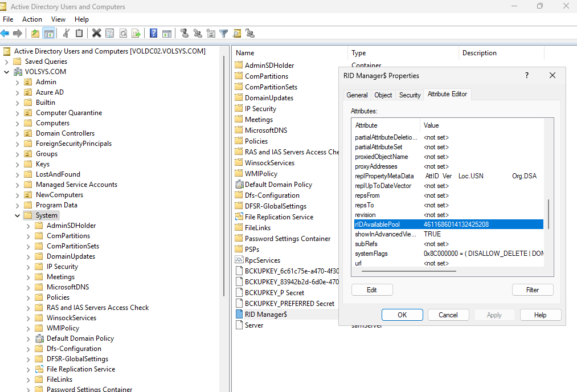The width and height of the screenshot is (577, 392).
Task: Collapse the System tree node
Action: (x=17, y=215)
